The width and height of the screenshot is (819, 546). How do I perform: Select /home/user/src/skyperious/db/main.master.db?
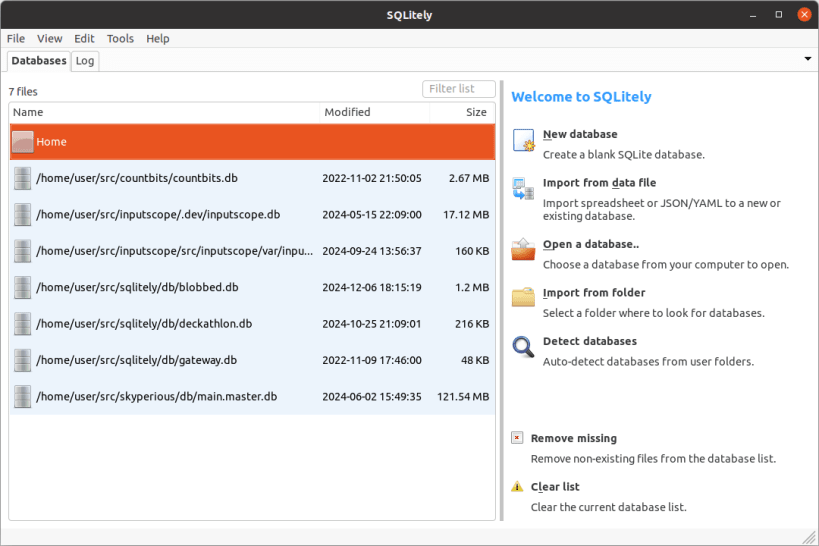pos(252,397)
